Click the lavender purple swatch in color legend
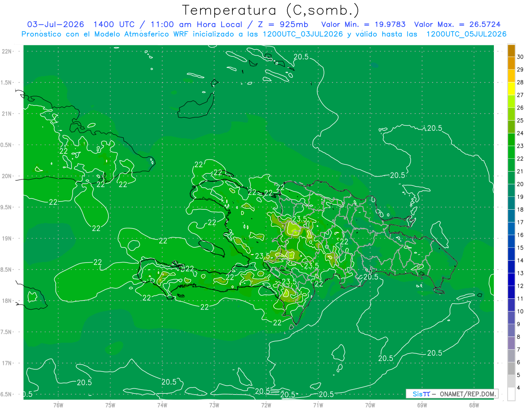The image size is (532, 411). point(511,343)
